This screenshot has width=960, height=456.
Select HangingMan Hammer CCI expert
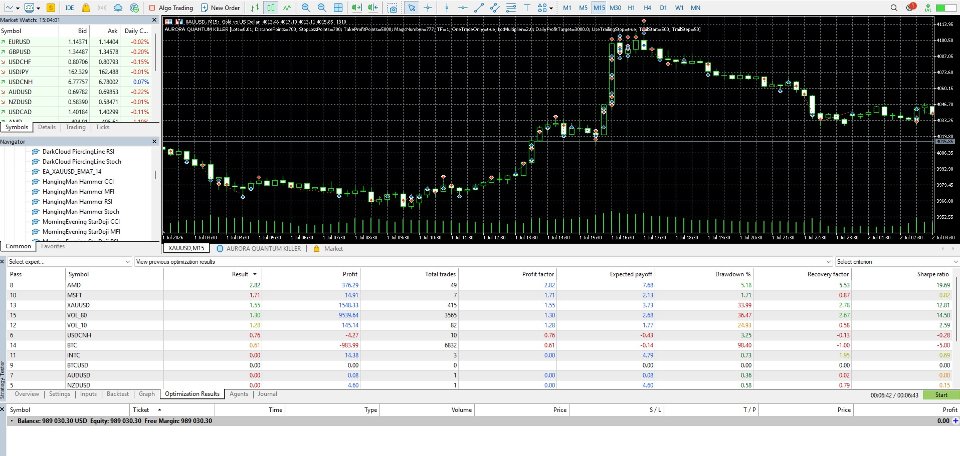pos(77,182)
